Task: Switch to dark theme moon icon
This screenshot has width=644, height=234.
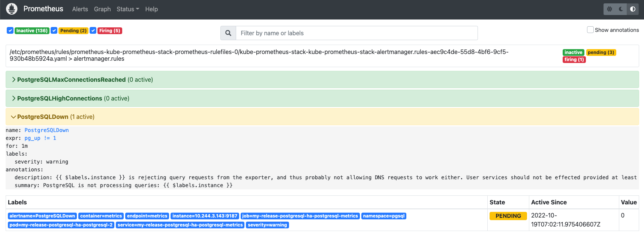Action: click(621, 9)
